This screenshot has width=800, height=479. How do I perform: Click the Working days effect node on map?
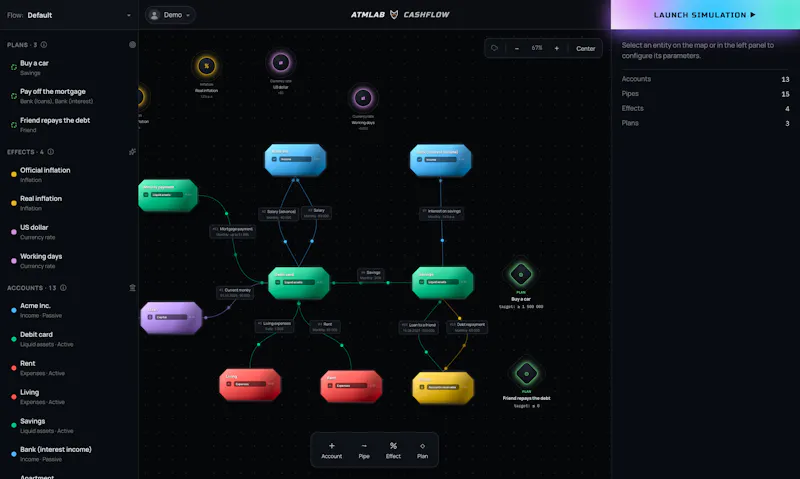(363, 97)
